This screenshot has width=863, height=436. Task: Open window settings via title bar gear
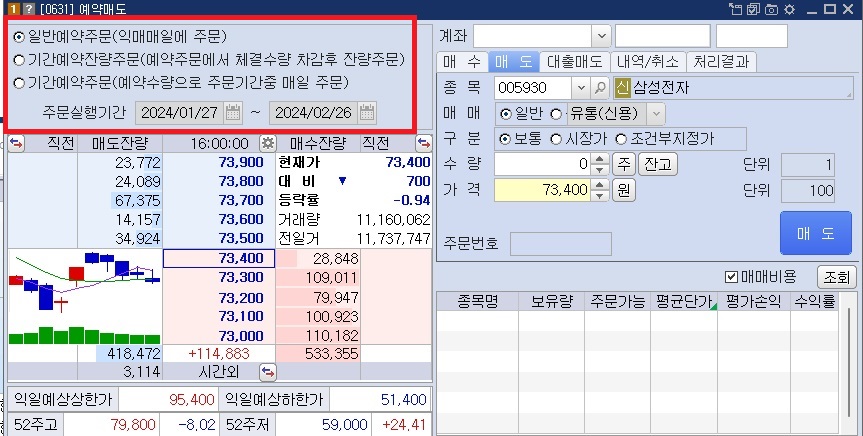pos(789,9)
